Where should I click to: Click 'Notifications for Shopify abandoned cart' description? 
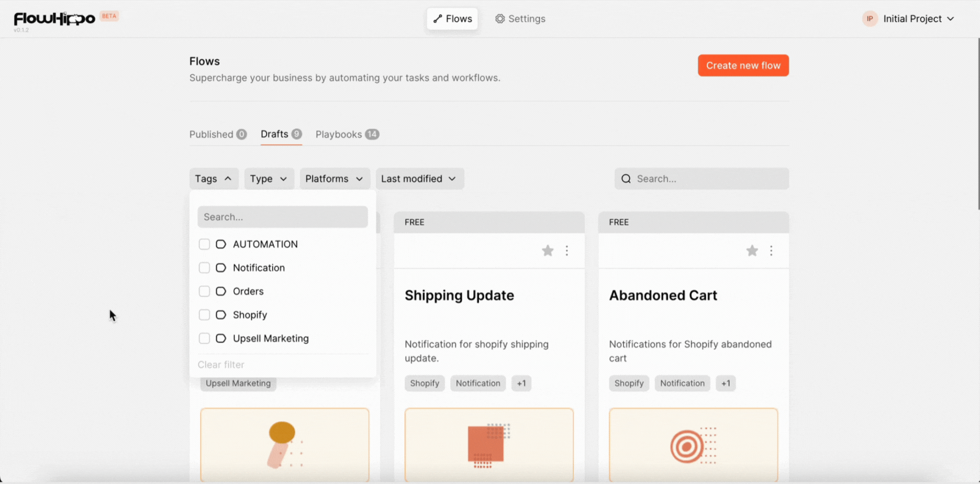click(x=690, y=351)
